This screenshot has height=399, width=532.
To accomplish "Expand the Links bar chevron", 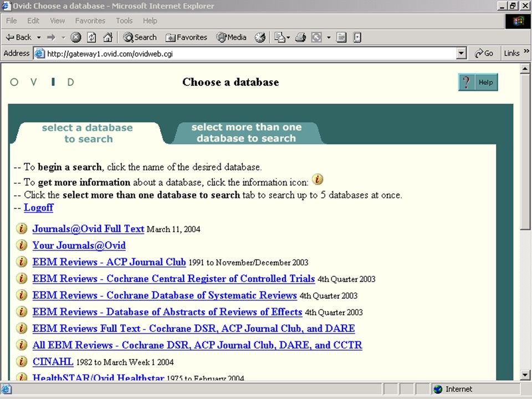I will (x=526, y=51).
